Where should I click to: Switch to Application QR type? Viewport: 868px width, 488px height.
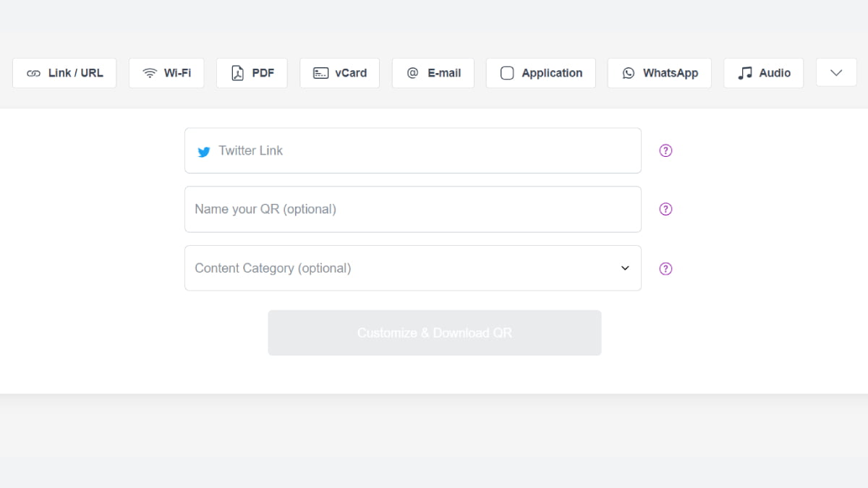click(x=540, y=73)
